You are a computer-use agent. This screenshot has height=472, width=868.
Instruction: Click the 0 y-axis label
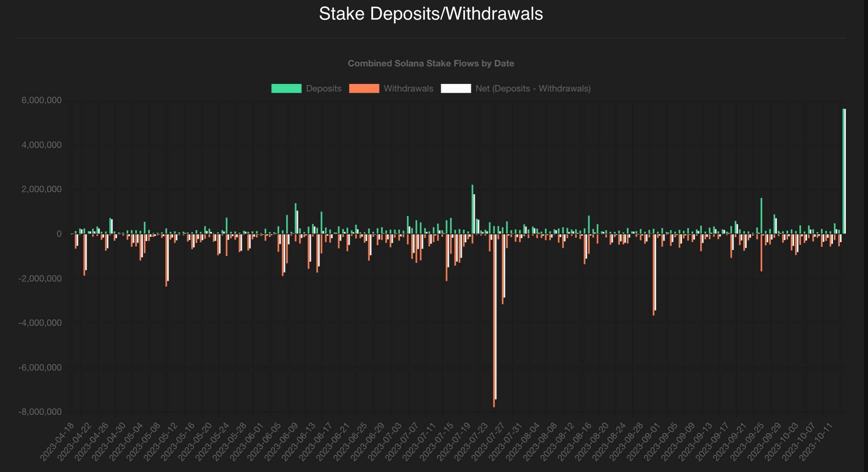(59, 234)
